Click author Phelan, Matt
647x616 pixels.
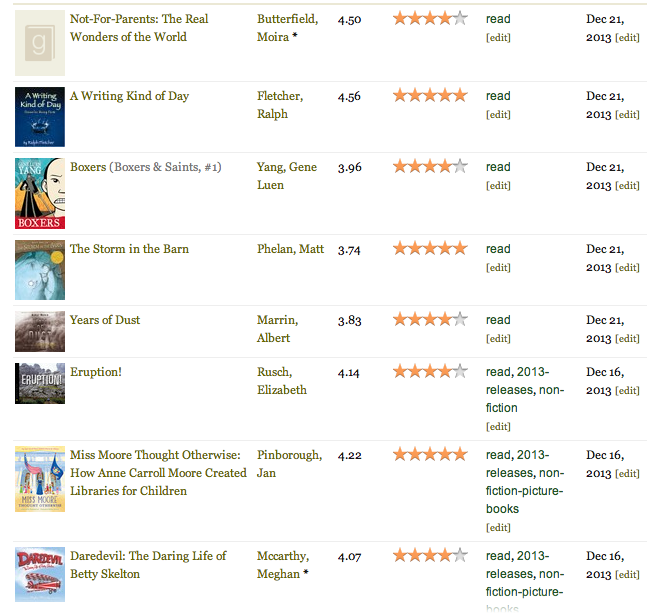pos(290,249)
